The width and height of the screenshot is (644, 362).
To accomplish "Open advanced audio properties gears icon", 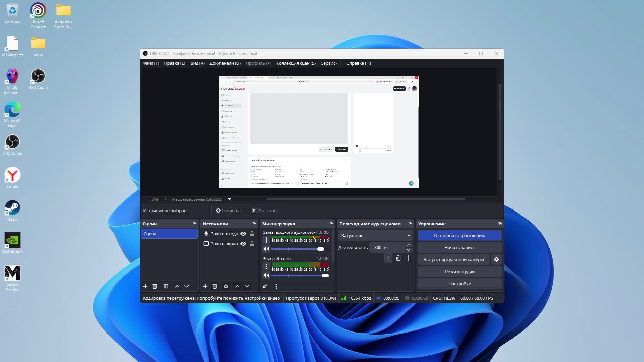I will click(265, 286).
